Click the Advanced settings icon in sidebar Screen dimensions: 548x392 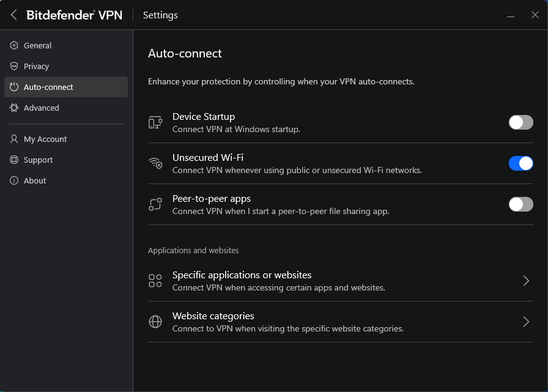click(14, 108)
